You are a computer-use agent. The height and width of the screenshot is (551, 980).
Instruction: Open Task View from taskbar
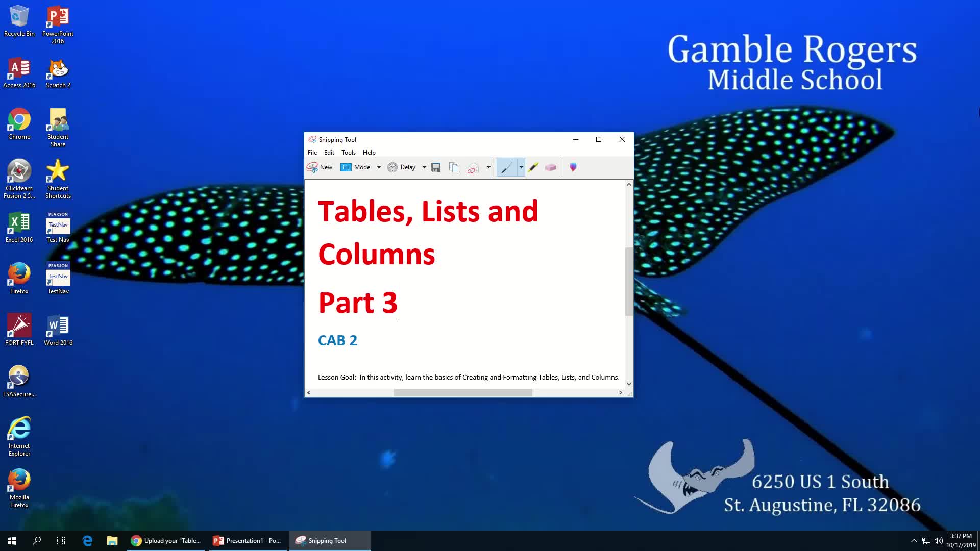61,541
